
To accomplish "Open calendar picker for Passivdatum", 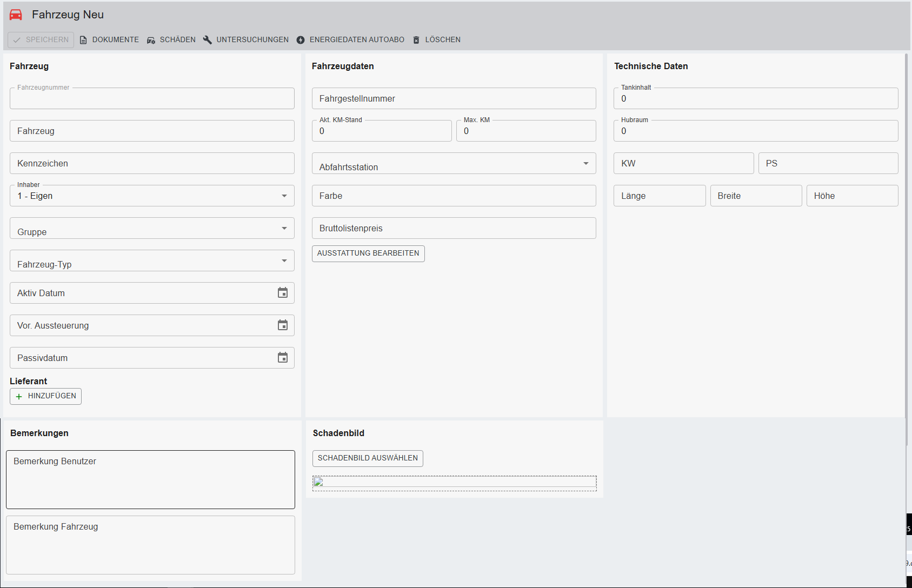I will [282, 358].
